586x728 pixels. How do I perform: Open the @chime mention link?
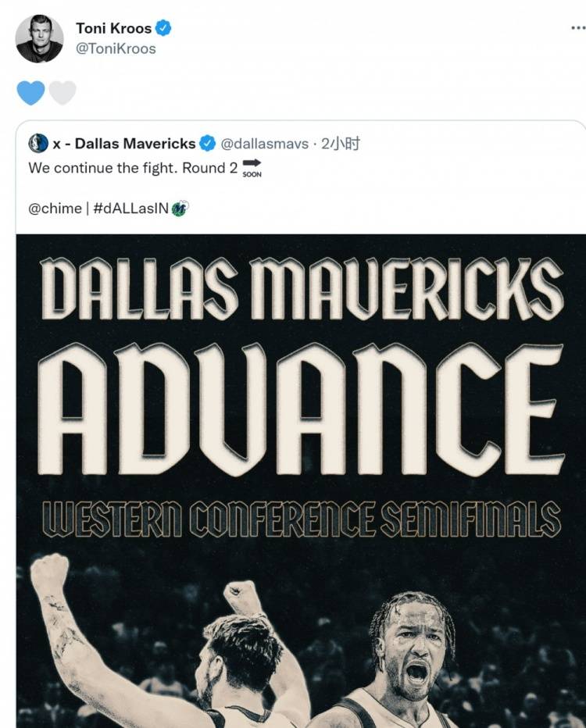click(x=55, y=209)
